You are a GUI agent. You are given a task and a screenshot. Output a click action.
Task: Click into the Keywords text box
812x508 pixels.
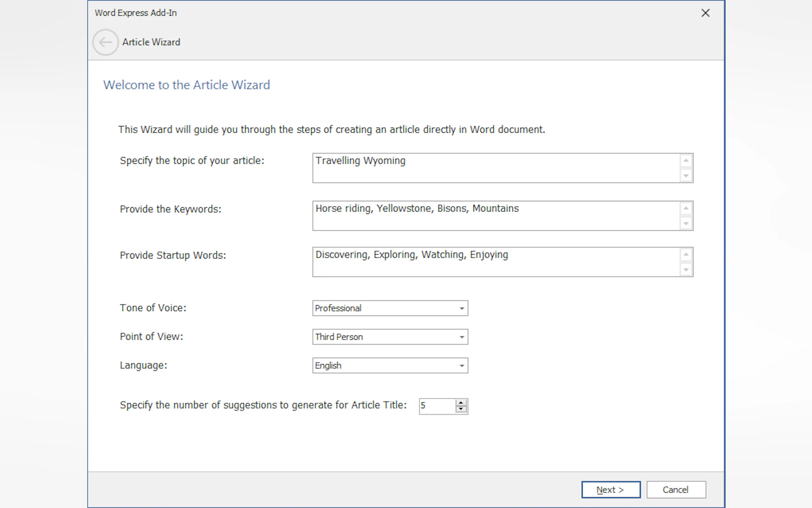[495, 216]
